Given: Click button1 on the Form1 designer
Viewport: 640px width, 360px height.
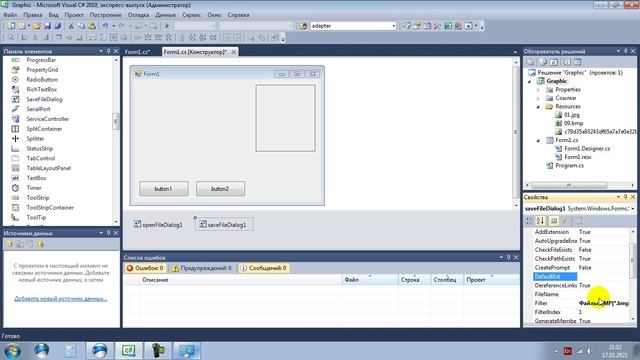Looking at the screenshot, I should (x=164, y=189).
